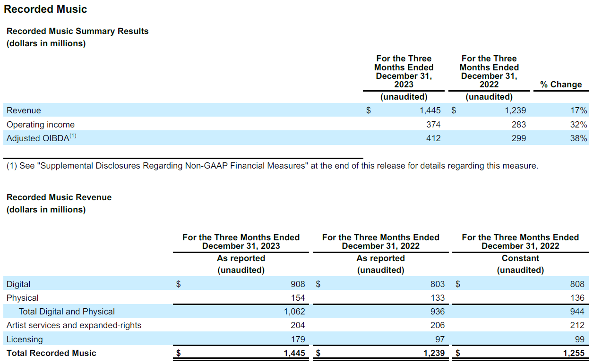Click the "Total Digital and Physical" label
Screen dimensions: 593x364
(67, 312)
